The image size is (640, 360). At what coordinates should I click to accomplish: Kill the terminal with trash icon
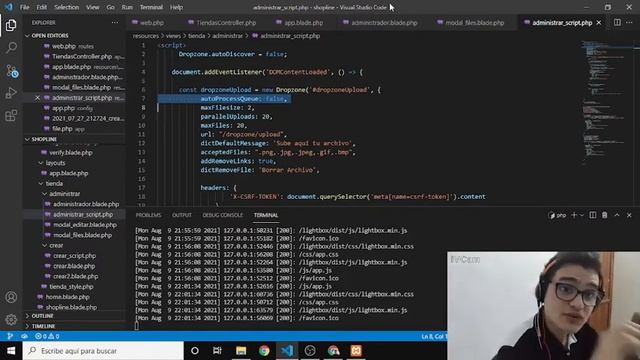point(604,215)
